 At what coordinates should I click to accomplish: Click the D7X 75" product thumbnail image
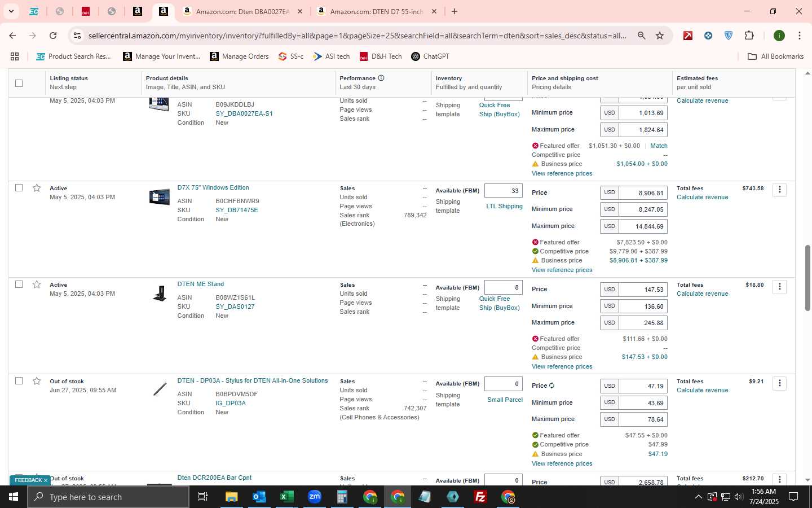coord(160,197)
